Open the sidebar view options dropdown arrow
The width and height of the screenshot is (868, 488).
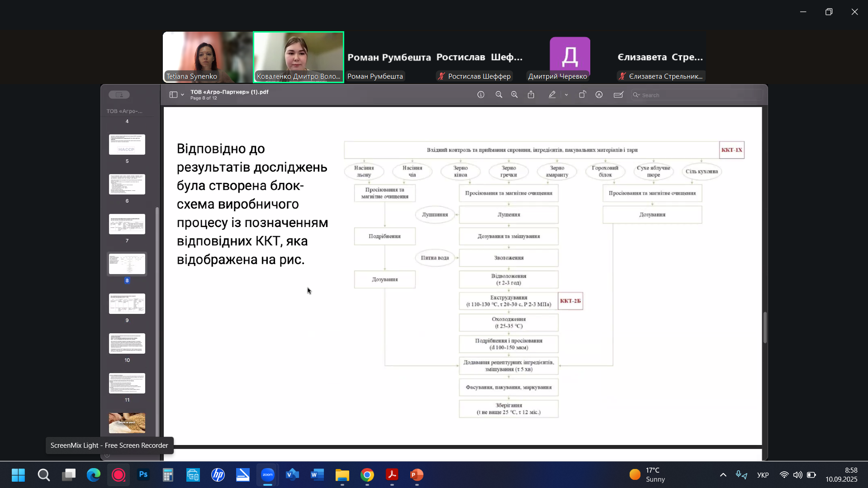click(182, 95)
